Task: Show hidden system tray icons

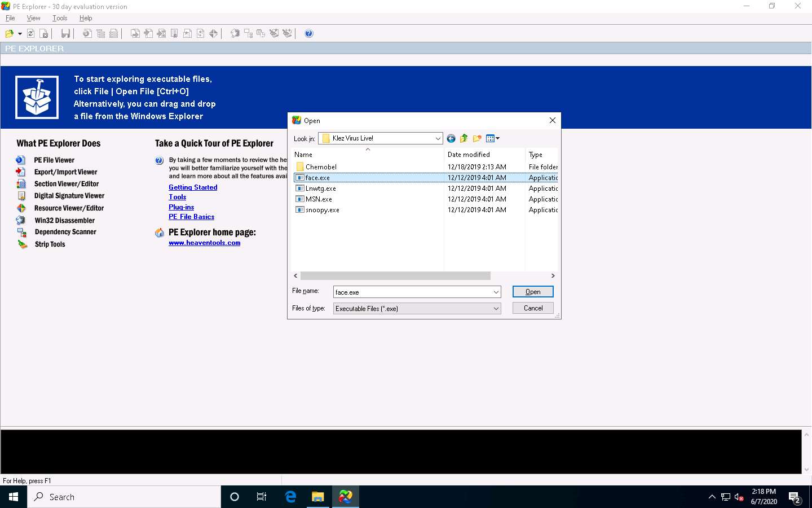Action: tap(712, 497)
